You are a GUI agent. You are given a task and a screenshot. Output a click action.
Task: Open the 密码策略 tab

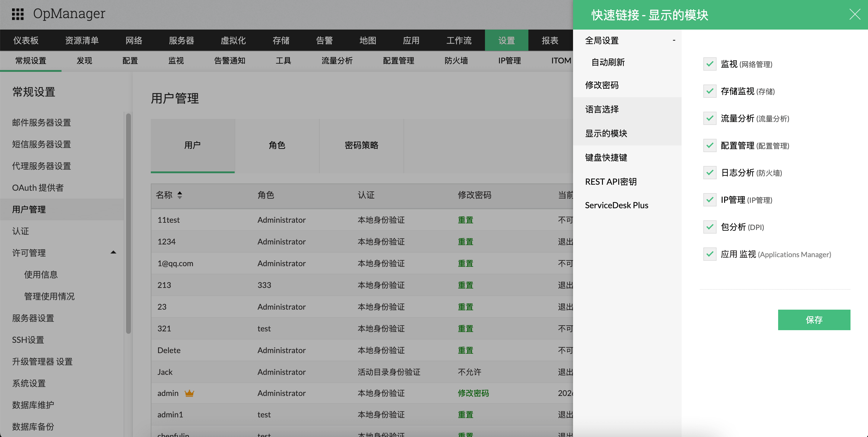361,145
